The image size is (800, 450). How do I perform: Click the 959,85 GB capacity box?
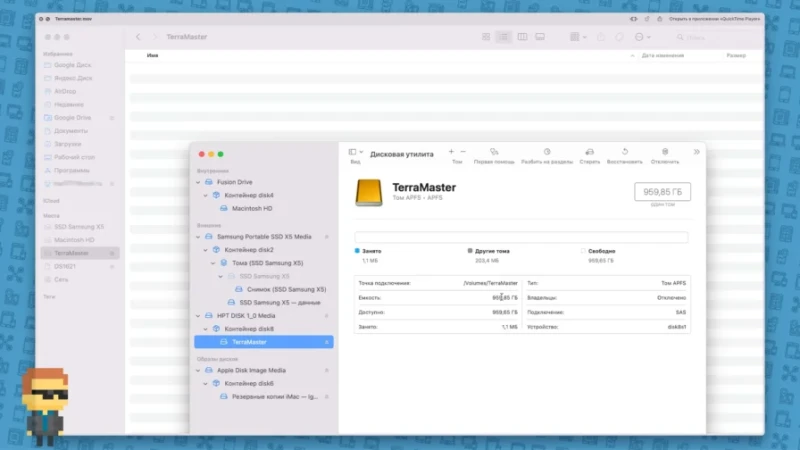(x=662, y=192)
